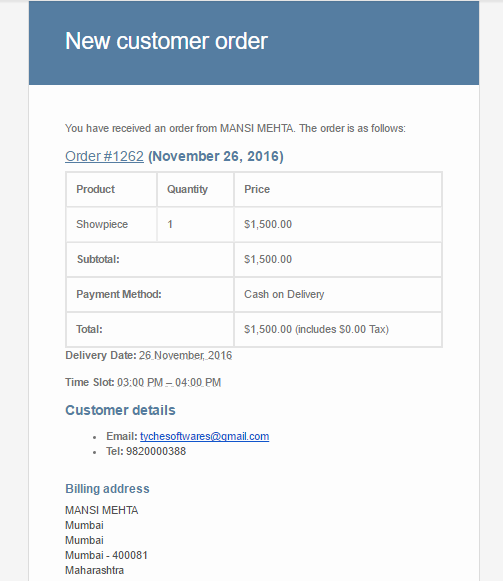The height and width of the screenshot is (581, 503).
Task: Click the Payment Method label
Action: tap(119, 294)
